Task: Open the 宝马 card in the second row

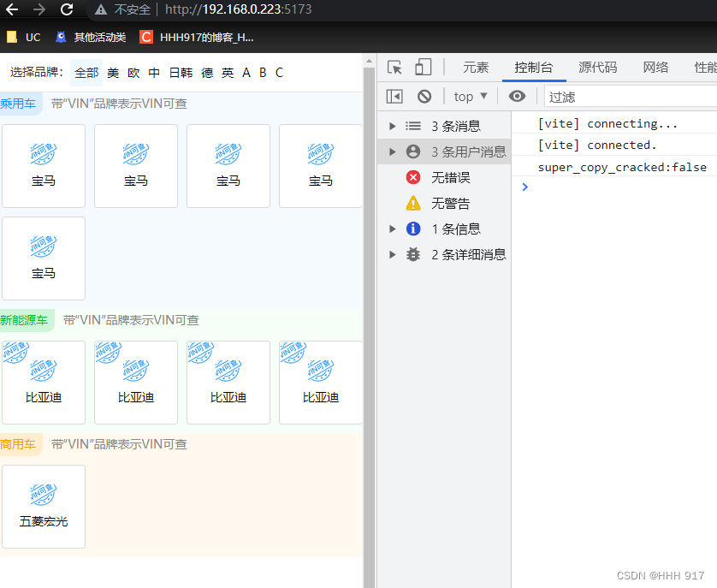Action: coord(44,258)
